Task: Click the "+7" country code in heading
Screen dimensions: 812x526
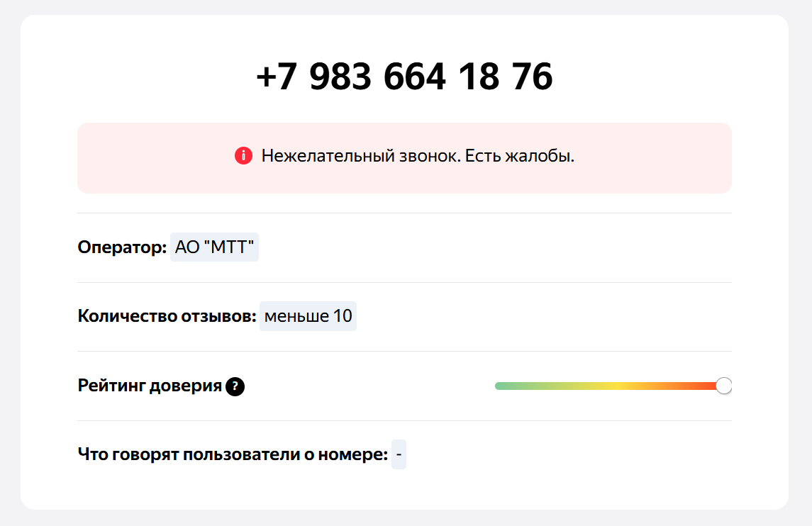Action: pos(277,77)
